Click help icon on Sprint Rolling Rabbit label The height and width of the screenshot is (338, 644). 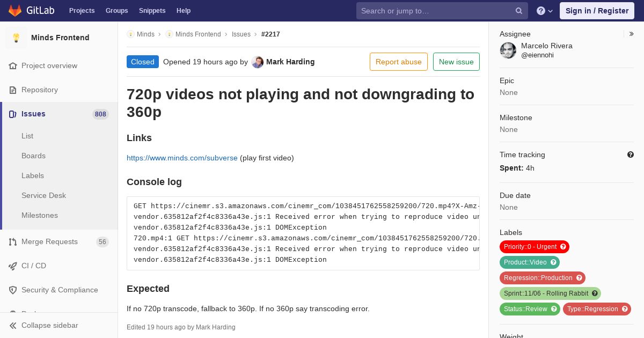pos(595,293)
